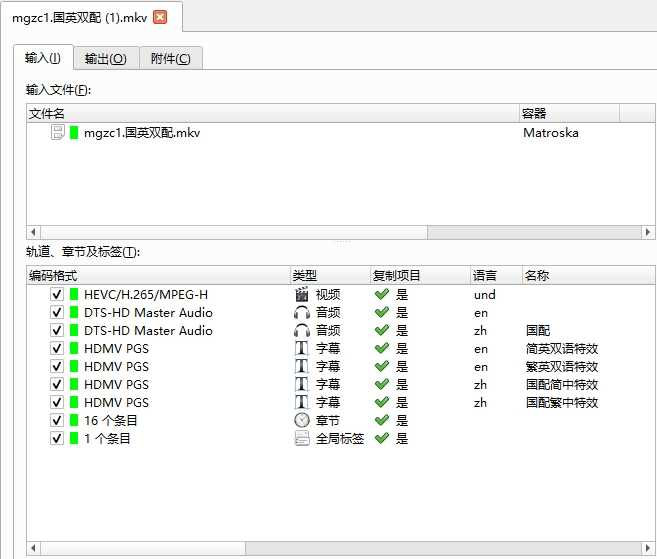Open the 输出(O) tab
The height and width of the screenshot is (559, 657).
pyautogui.click(x=106, y=59)
